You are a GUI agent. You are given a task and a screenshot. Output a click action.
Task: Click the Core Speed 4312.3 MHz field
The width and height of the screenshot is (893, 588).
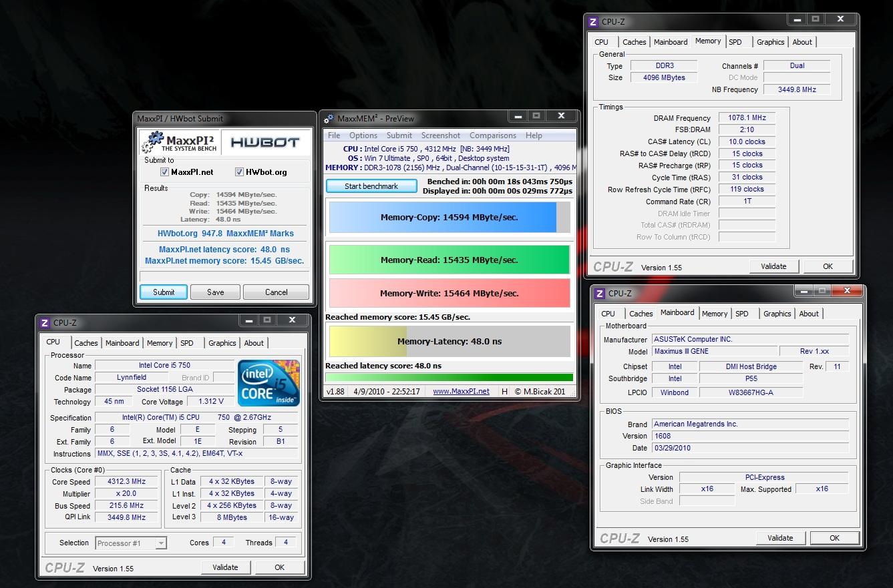click(127, 482)
